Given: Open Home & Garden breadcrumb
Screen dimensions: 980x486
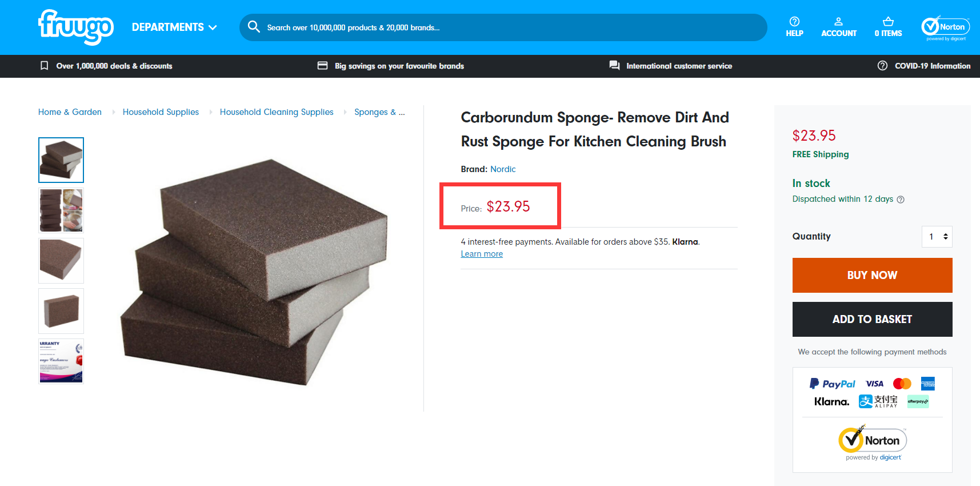Looking at the screenshot, I should 70,112.
